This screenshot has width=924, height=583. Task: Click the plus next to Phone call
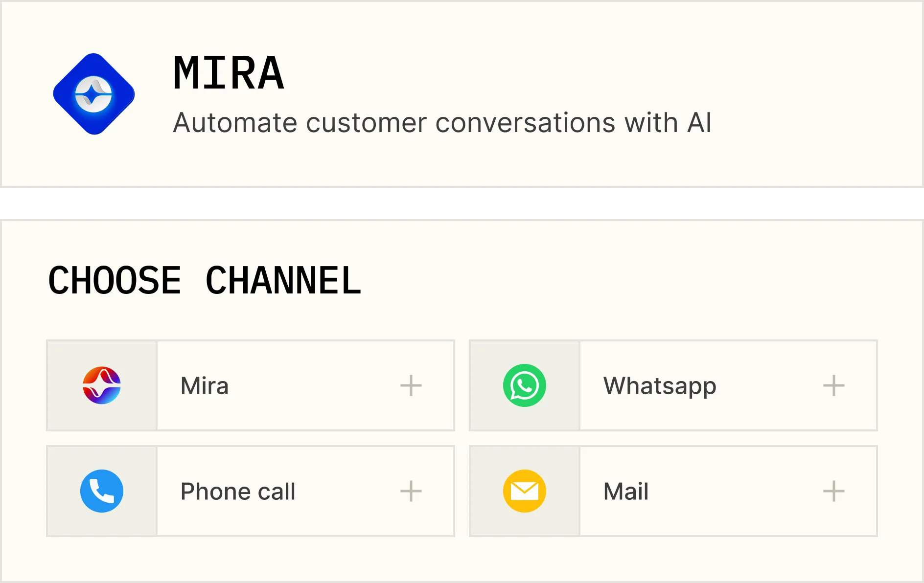point(411,491)
